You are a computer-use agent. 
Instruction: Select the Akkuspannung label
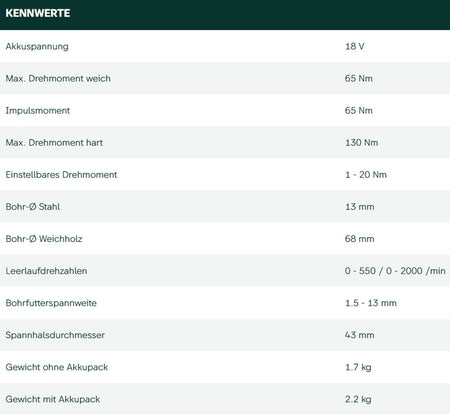point(37,46)
